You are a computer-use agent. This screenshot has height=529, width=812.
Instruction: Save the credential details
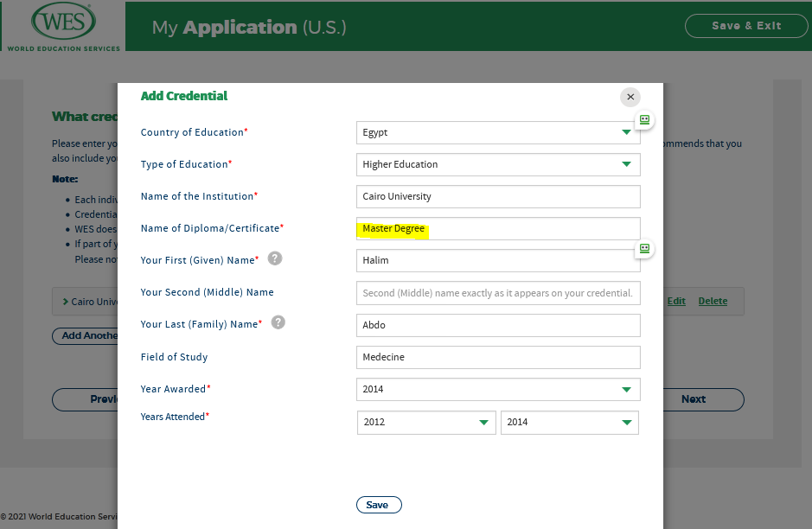379,504
